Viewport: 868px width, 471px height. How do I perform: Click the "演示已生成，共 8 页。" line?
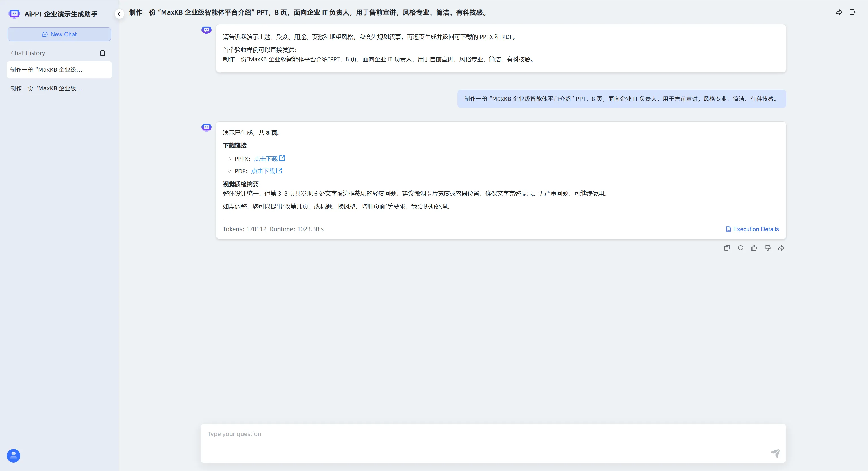coord(252,133)
